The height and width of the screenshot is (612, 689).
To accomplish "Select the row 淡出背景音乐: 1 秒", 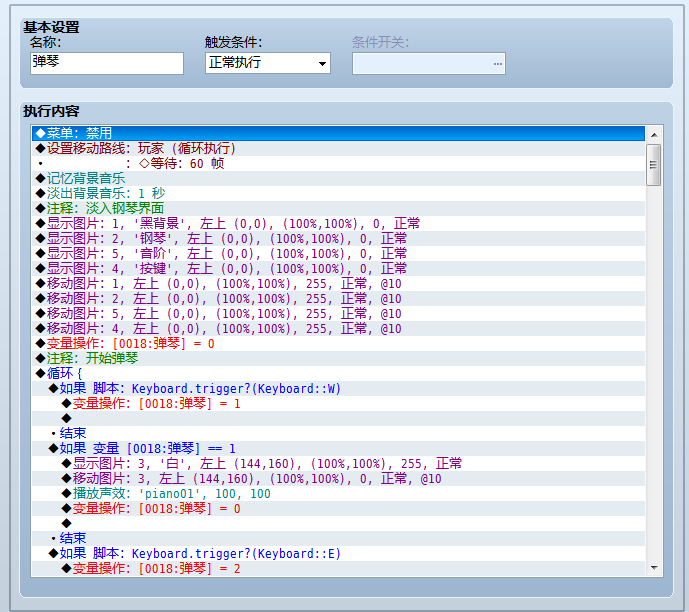I will [x=338, y=193].
